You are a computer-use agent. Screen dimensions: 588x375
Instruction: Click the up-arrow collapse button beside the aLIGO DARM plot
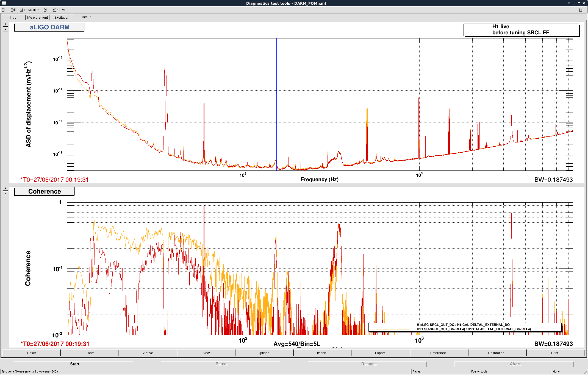coord(5,30)
